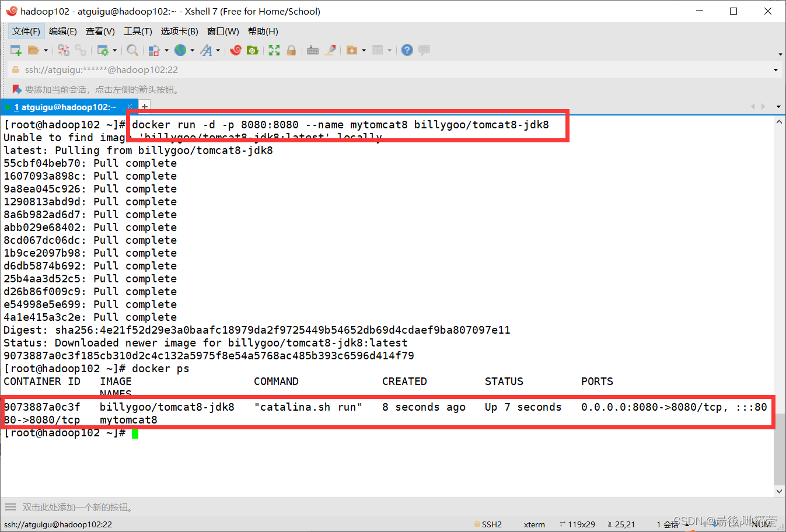This screenshot has width=786, height=532.
Task: Expand the Color Scheme dropdown arrow
Action: click(166, 50)
